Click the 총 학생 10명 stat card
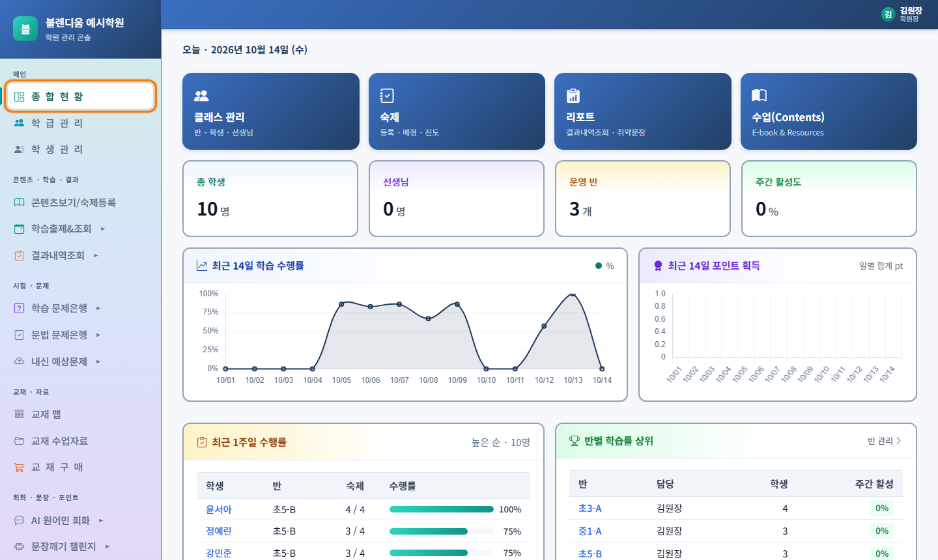This screenshot has width=938, height=560. (270, 199)
